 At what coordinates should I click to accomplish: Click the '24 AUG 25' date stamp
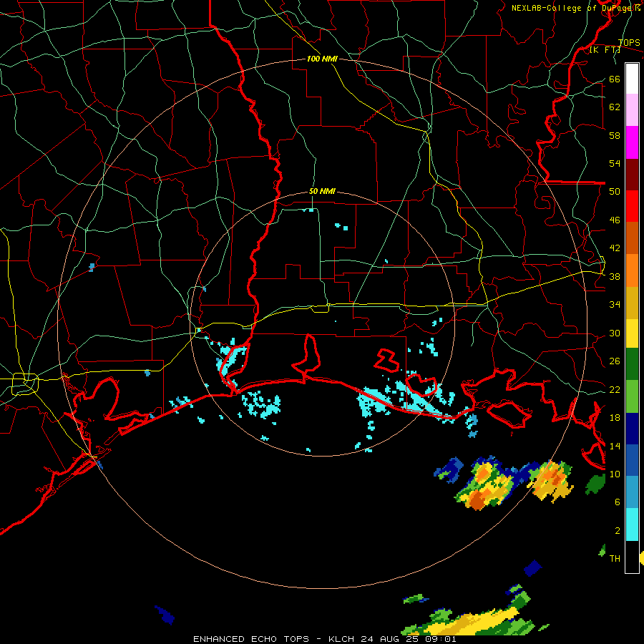(x=389, y=639)
